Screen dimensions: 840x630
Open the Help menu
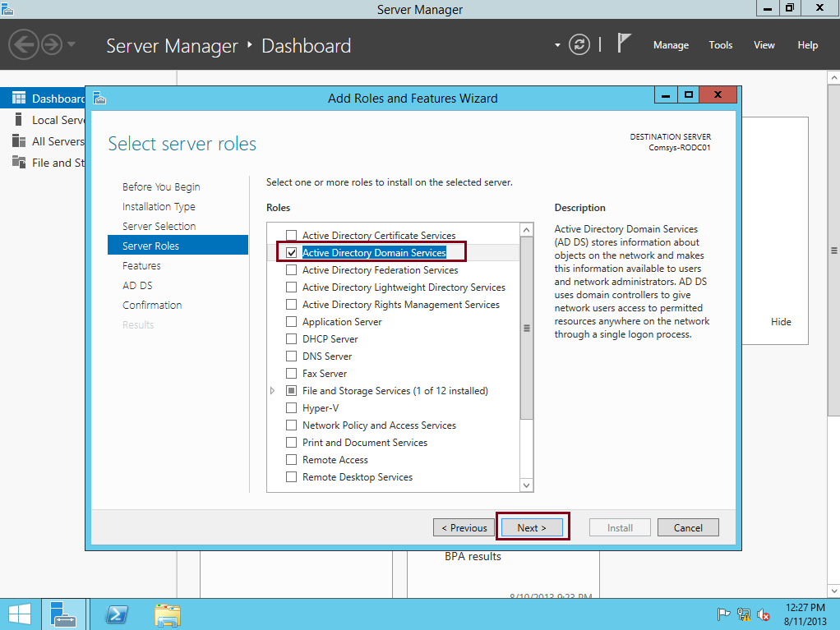(x=807, y=45)
